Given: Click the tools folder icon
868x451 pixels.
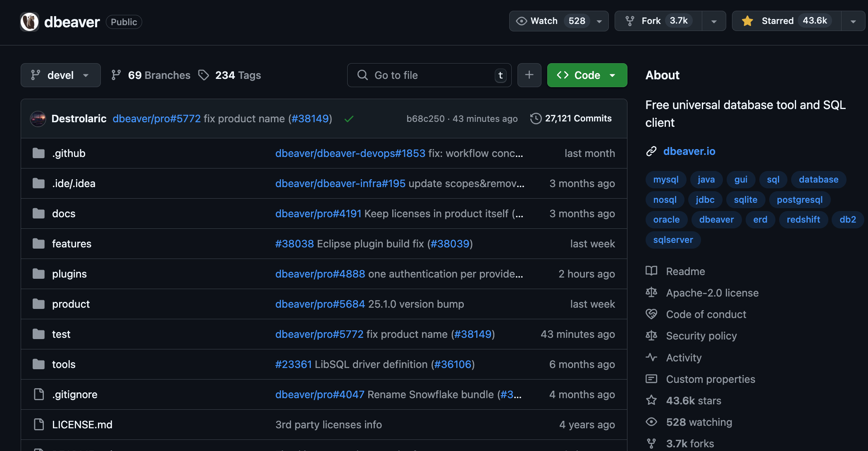Looking at the screenshot, I should pos(38,364).
